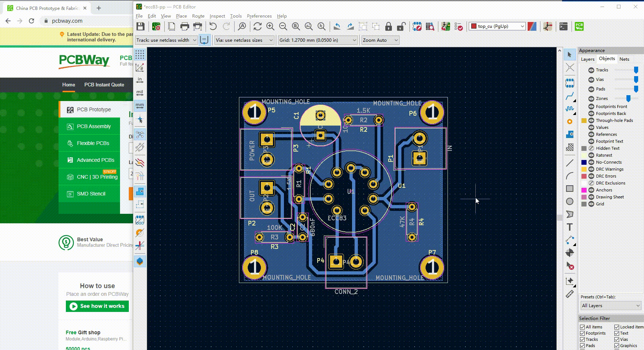The image size is (644, 350).
Task: Click the Zones opacity slider
Action: [x=628, y=98]
